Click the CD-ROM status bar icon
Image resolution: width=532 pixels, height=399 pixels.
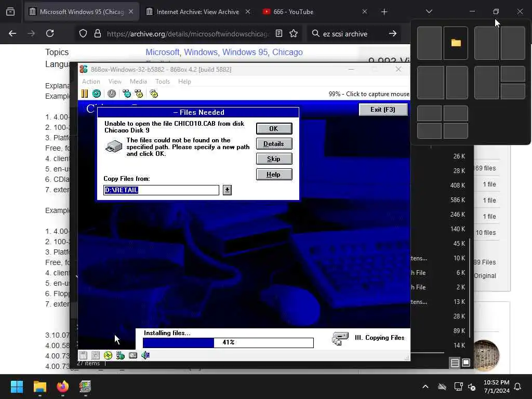[108, 355]
